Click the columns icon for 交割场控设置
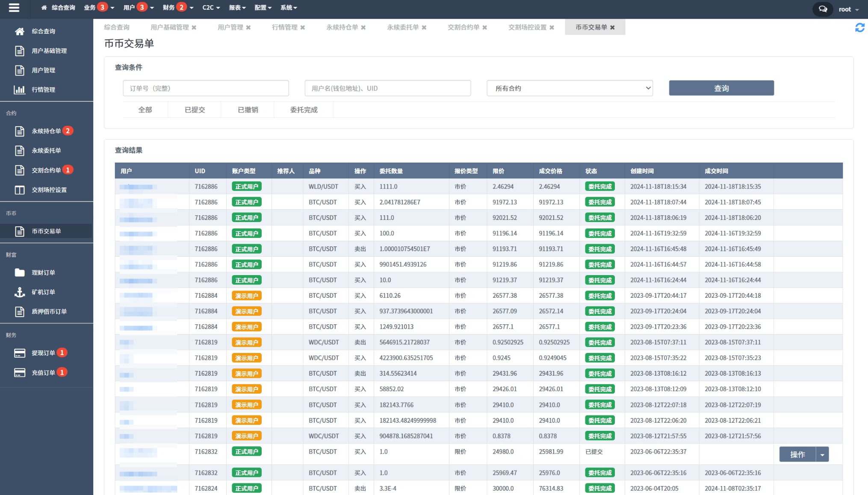This screenshot has width=868, height=495. pos(20,190)
